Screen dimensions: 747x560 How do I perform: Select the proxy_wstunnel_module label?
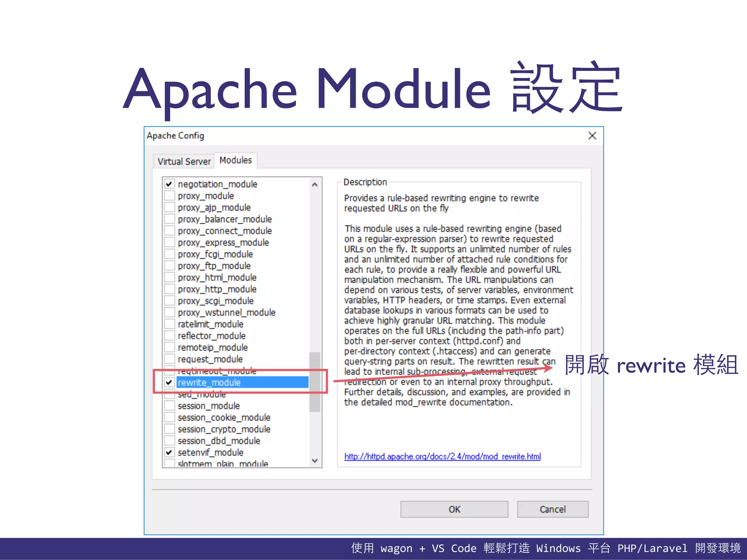tap(227, 312)
